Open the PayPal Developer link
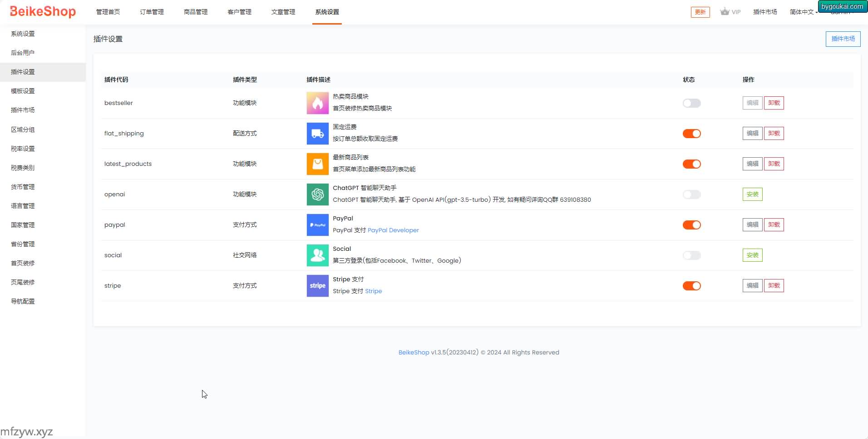Image resolution: width=868 pixels, height=439 pixels. tap(393, 230)
